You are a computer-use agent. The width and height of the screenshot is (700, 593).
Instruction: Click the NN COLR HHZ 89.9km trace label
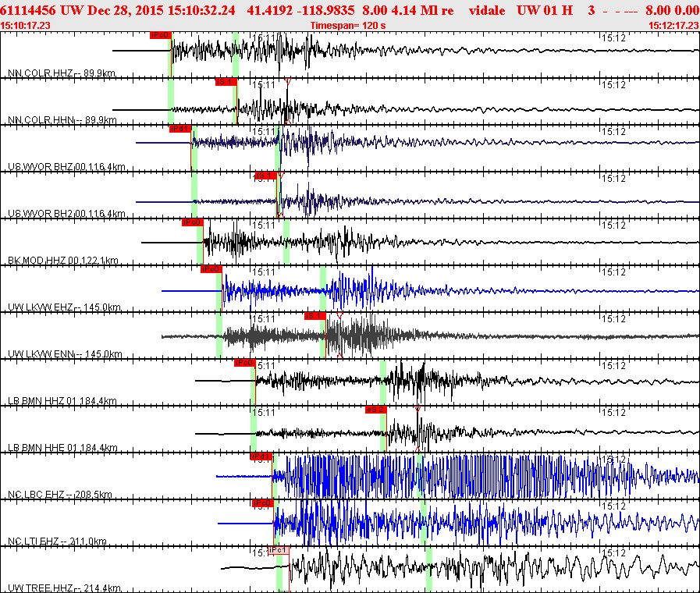point(62,73)
